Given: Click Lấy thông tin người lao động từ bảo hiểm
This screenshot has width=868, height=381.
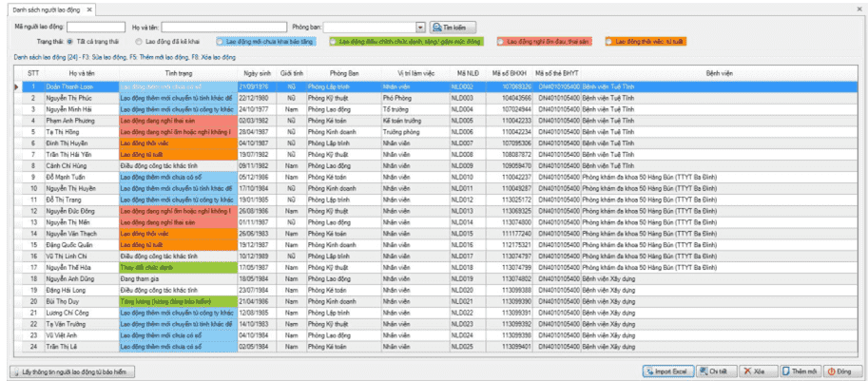Looking at the screenshot, I should click(x=72, y=371).
